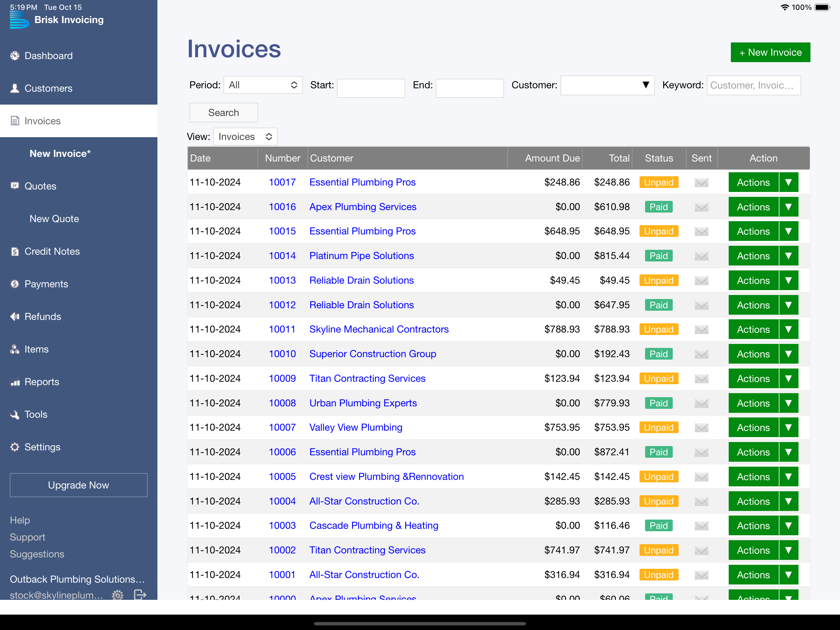Expand Actions arrow for invoice 10002
Image resolution: width=840 pixels, height=630 pixels.
(x=788, y=551)
